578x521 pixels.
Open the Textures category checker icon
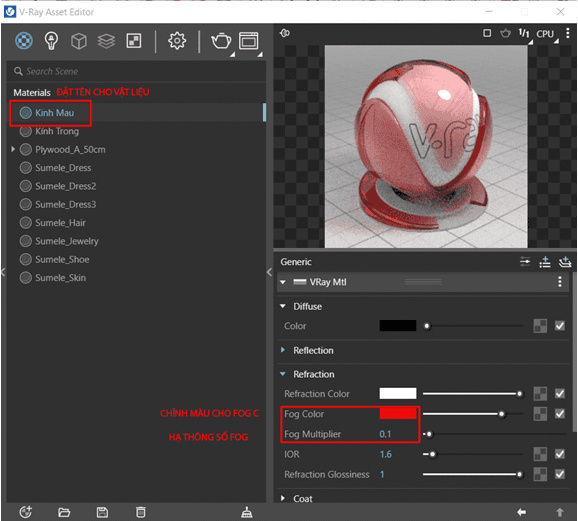[x=134, y=41]
